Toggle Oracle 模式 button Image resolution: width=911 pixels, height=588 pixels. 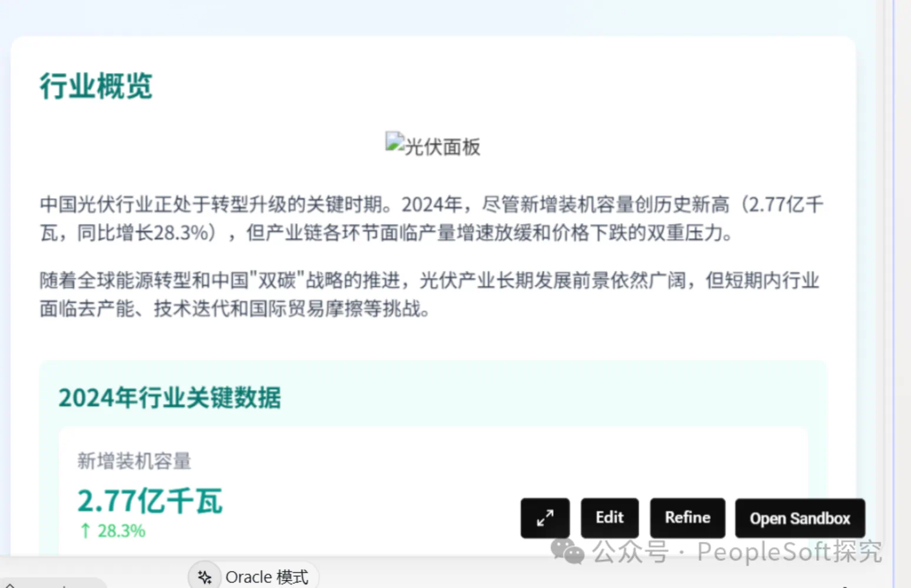coord(254,577)
